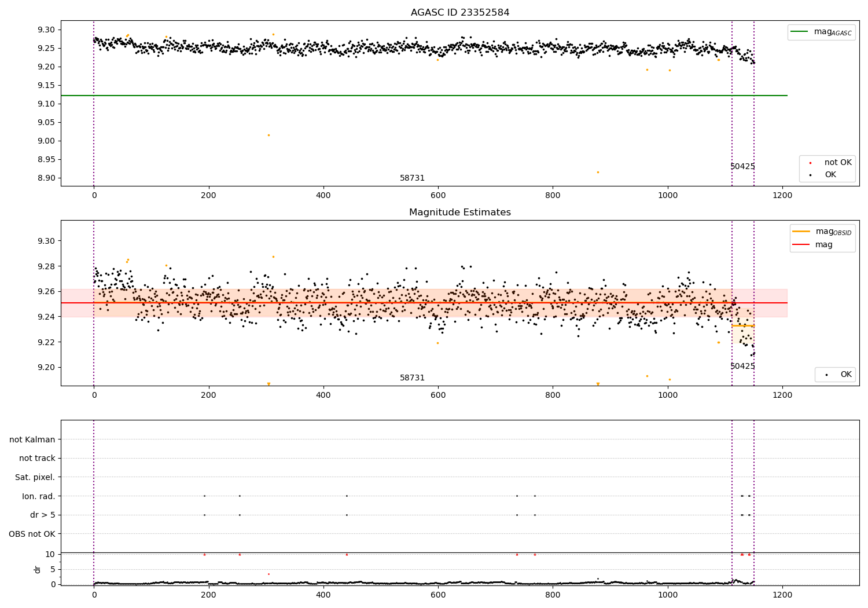Click the 400 x-tick of middle plot

tap(323, 395)
